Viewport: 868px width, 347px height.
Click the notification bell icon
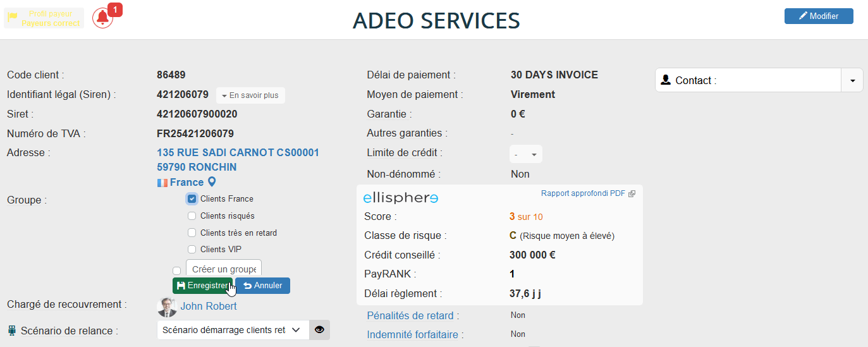102,18
